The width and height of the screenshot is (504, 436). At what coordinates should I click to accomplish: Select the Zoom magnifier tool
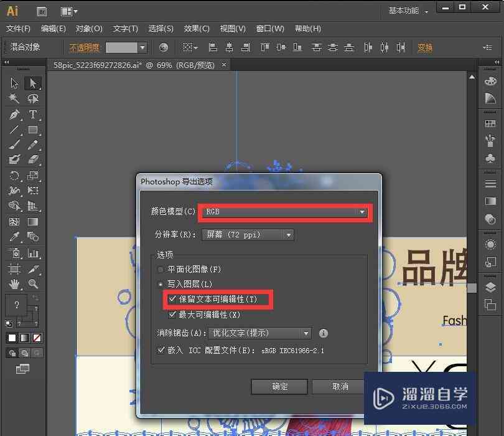33,284
